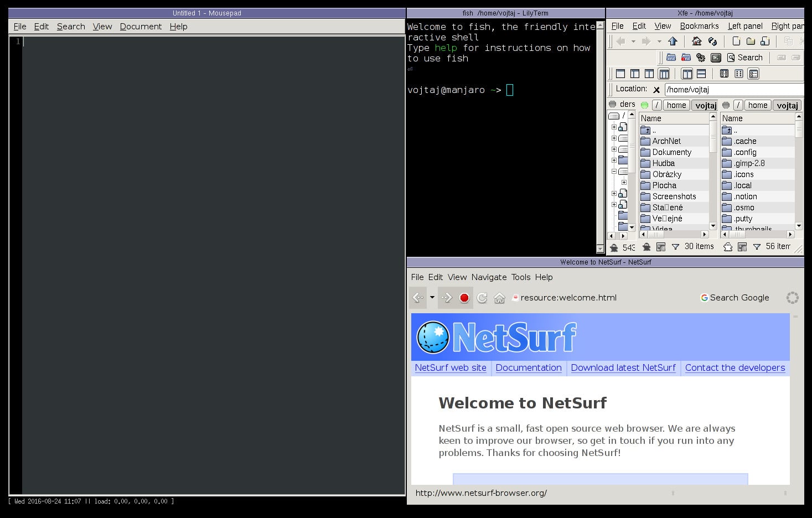This screenshot has height=518, width=812.
Task: Open a terminal from the Xfe toolbar
Action: [x=716, y=58]
